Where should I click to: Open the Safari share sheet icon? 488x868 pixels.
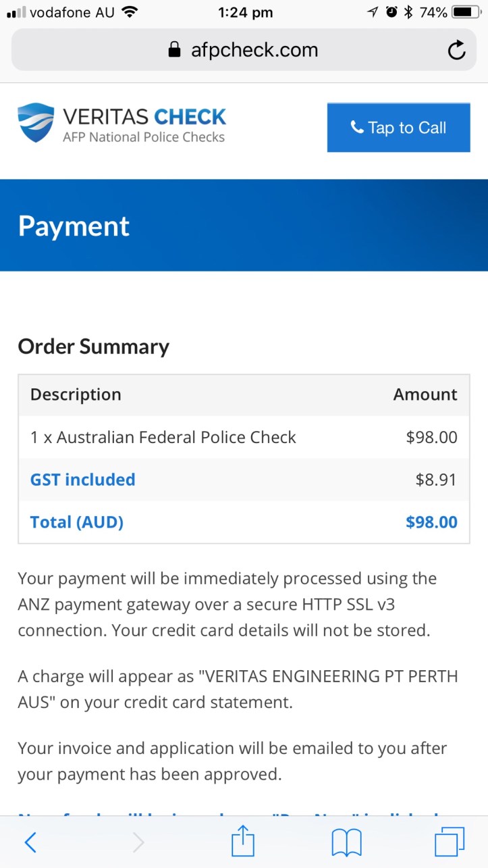tap(243, 842)
